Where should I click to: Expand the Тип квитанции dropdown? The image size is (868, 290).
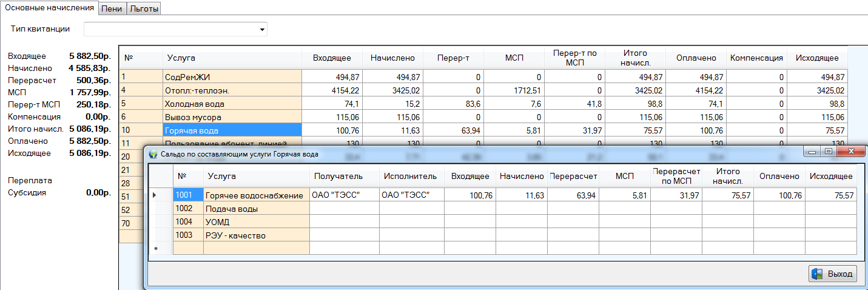262,29
